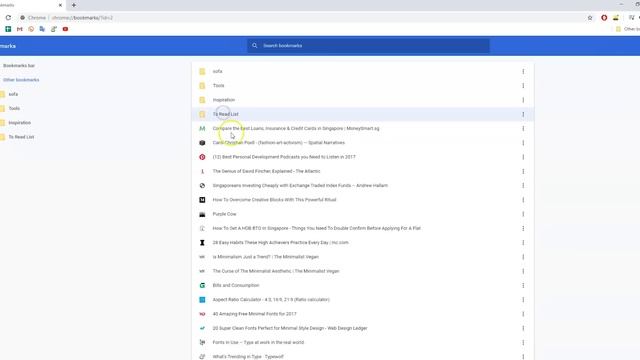Close the current bookmarks tab
Screen dimensions: 640x360
coord(60,5)
